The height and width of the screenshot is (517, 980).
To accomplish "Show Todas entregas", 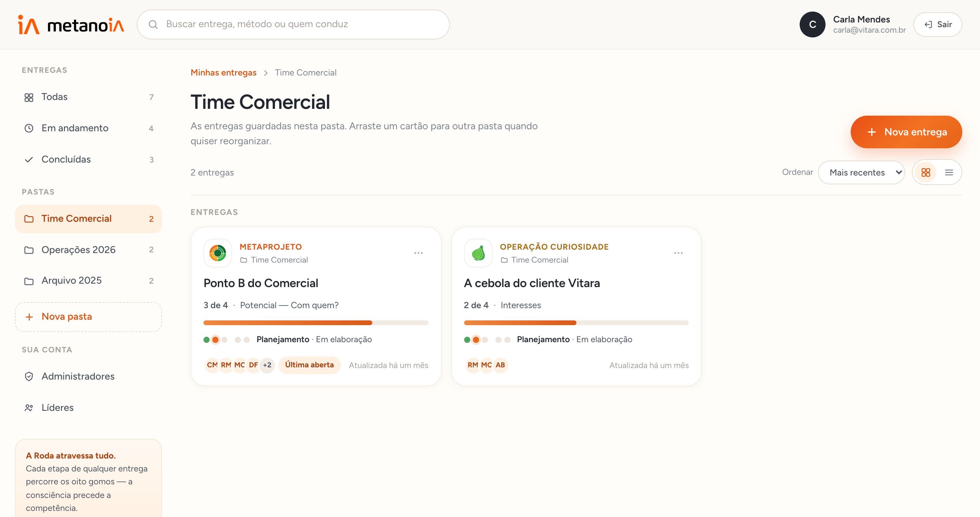I will (x=88, y=97).
